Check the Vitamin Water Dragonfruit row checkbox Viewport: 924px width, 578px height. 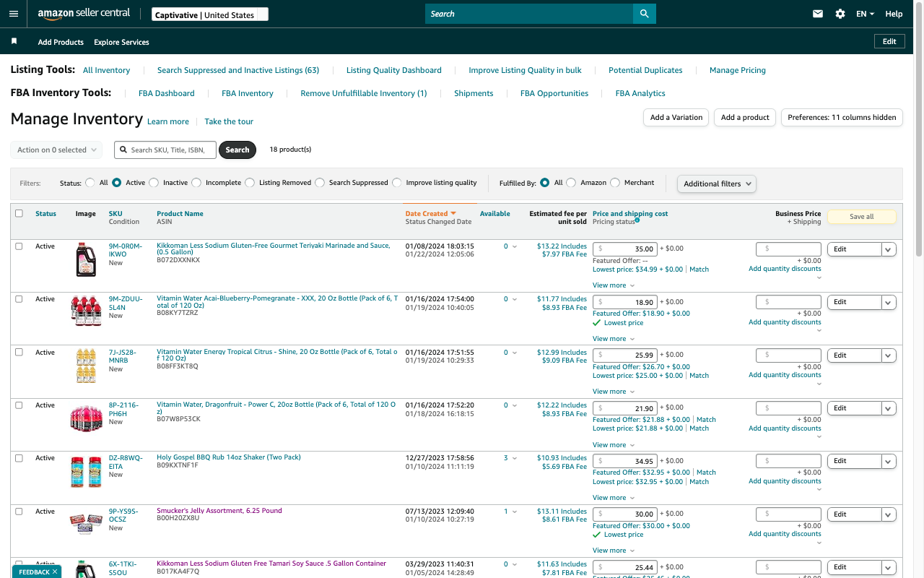(19, 405)
